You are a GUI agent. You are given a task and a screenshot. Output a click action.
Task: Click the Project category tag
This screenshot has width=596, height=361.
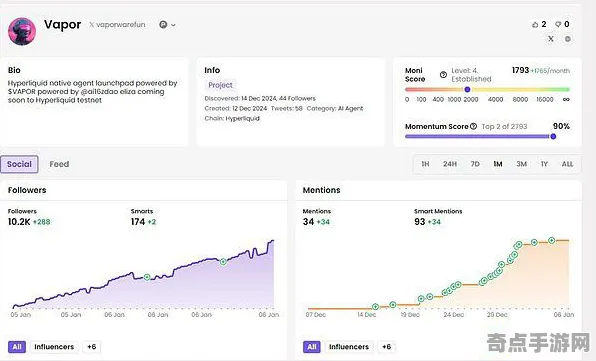tap(220, 85)
